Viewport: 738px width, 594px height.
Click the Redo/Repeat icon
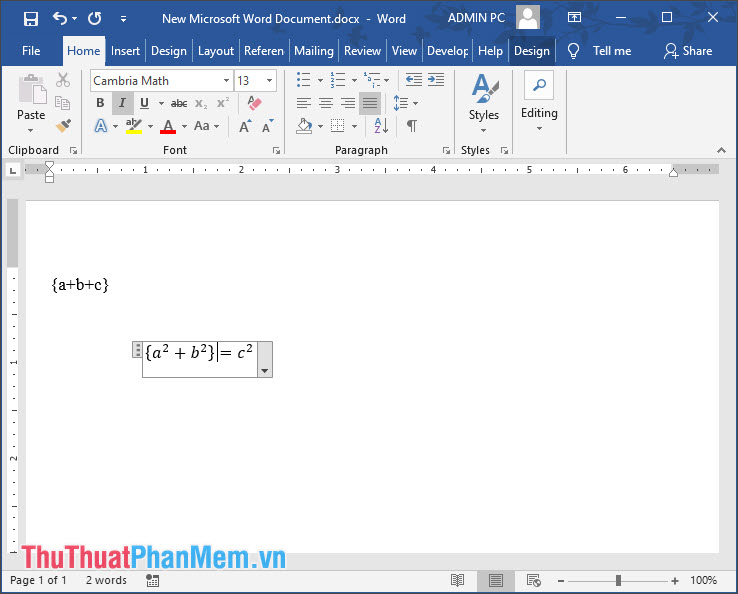coord(95,18)
